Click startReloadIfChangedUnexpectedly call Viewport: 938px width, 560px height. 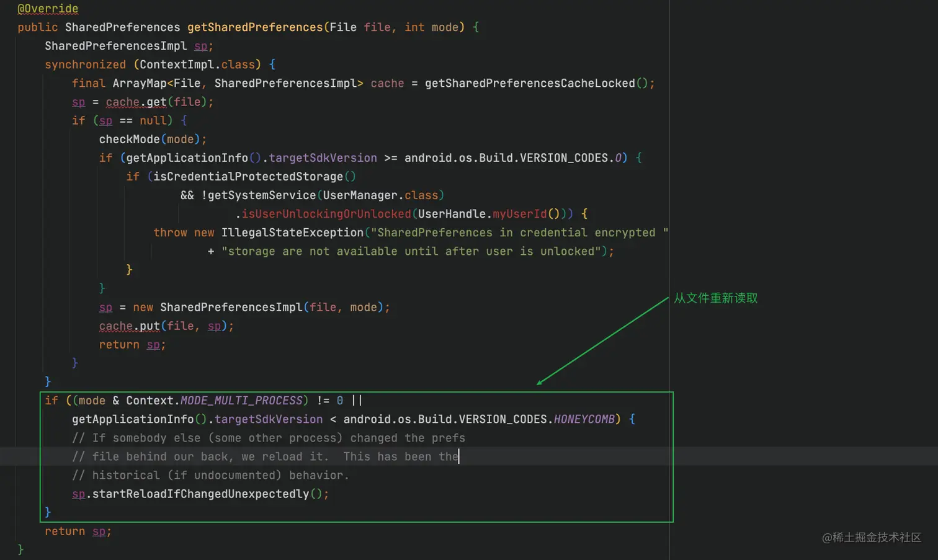207,494
